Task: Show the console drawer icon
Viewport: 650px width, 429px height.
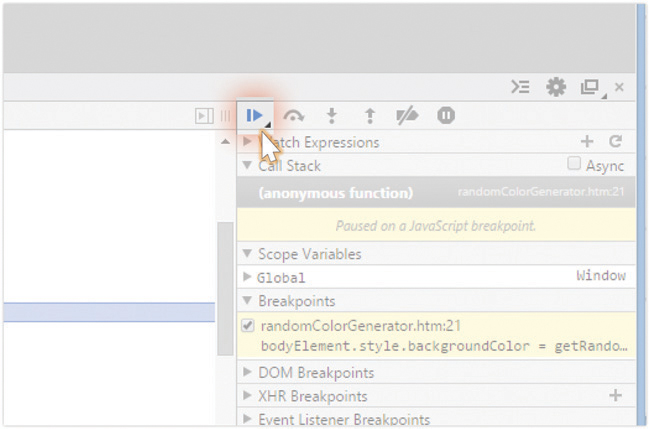Action: [520, 87]
